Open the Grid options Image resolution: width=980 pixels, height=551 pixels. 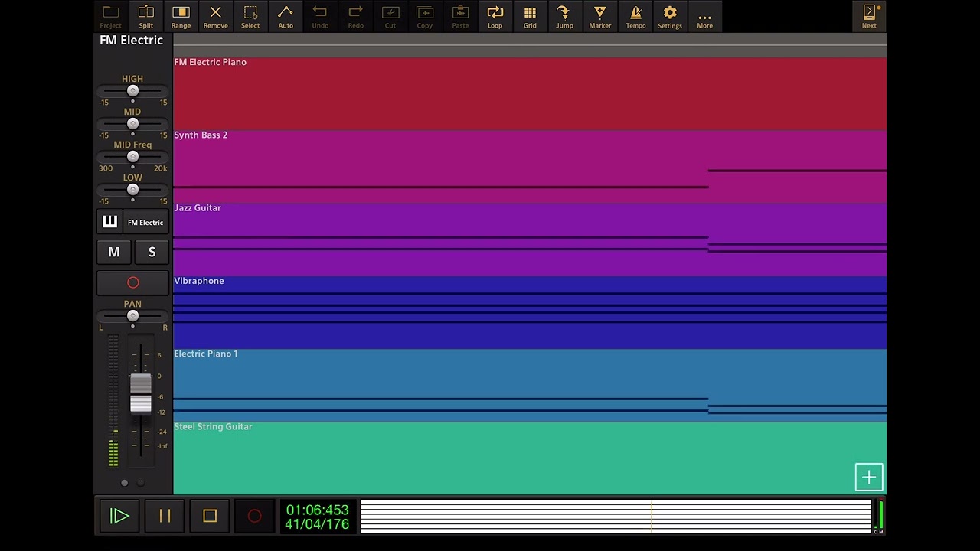click(x=530, y=16)
